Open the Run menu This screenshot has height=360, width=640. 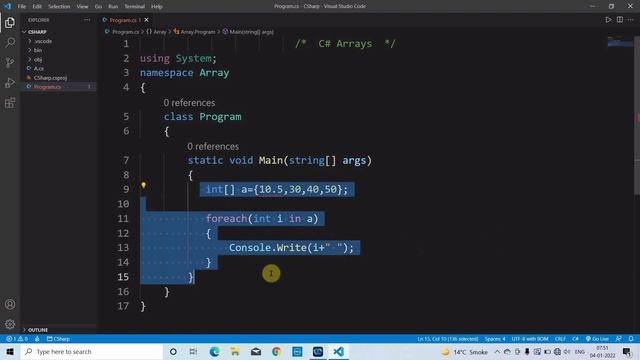[113, 7]
